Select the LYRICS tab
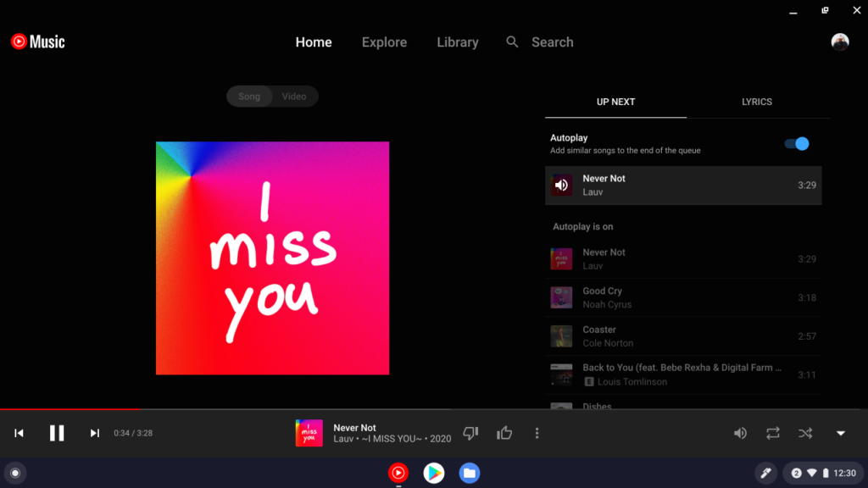The width and height of the screenshot is (868, 488). tap(757, 102)
